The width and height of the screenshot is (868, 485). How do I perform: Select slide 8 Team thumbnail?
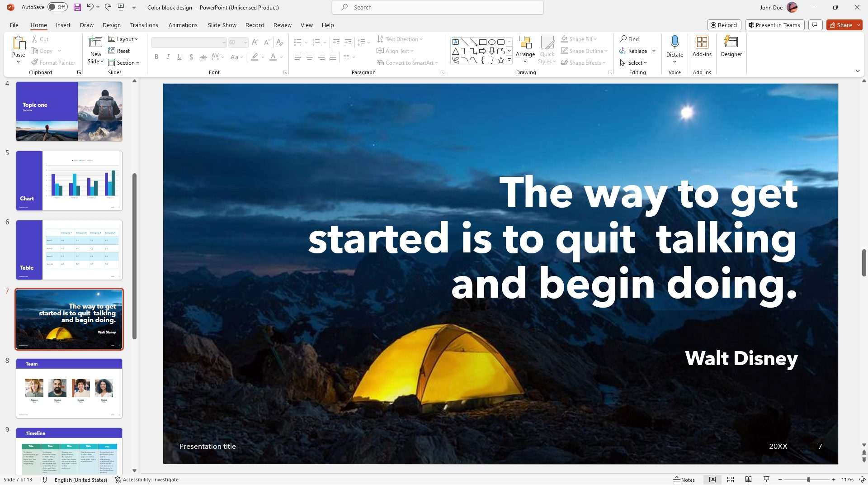click(69, 388)
